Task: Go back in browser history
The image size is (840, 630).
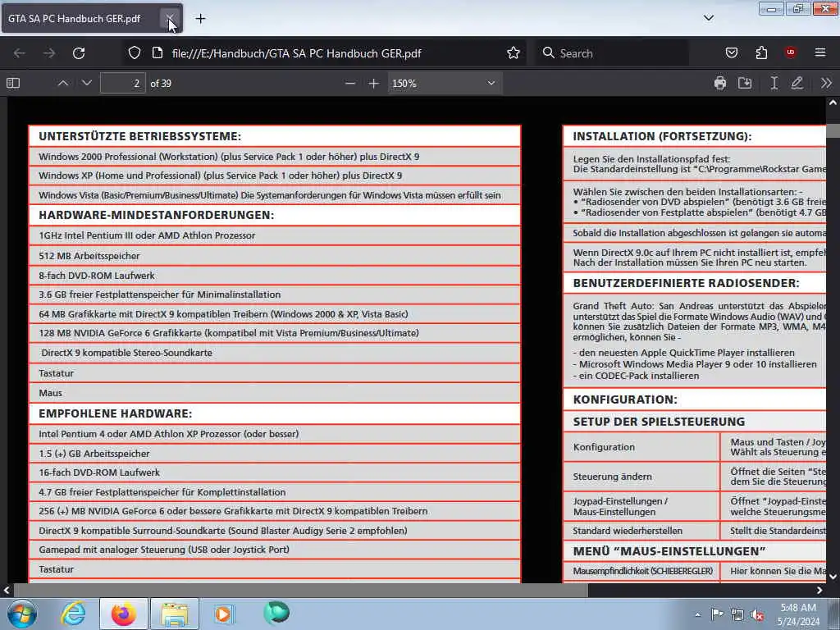Action: [20, 53]
